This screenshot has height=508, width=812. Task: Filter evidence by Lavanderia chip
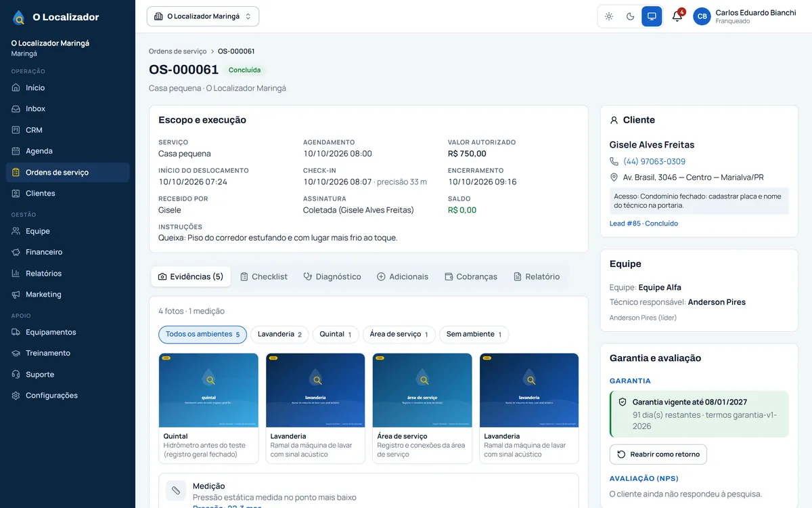coord(279,335)
